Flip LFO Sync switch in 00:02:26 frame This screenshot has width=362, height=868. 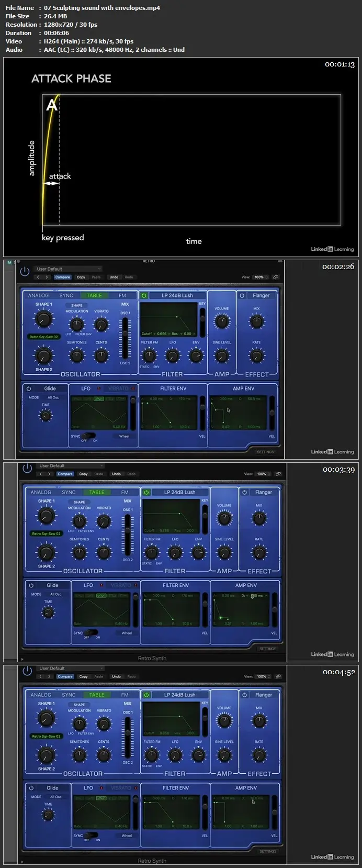[89, 436]
